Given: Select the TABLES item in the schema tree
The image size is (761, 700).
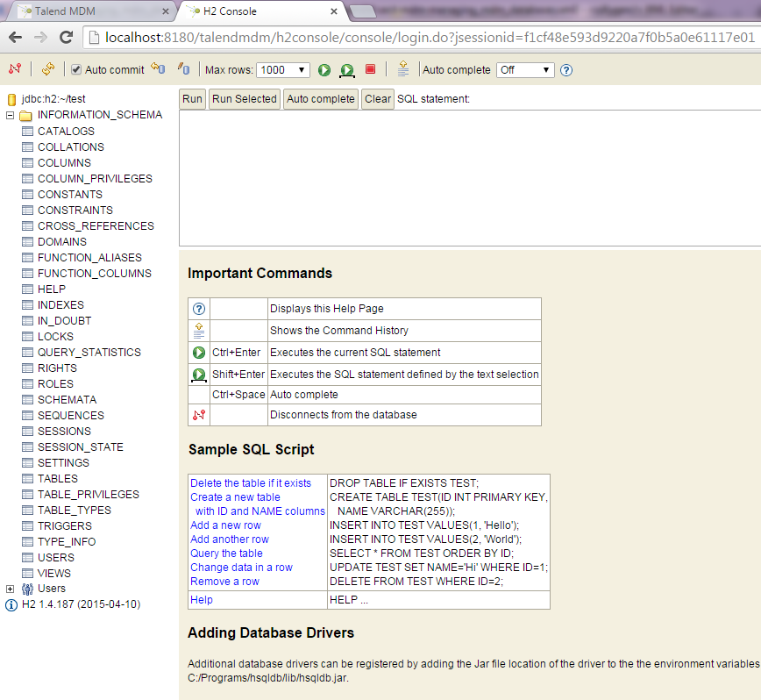Looking at the screenshot, I should pyautogui.click(x=57, y=479).
